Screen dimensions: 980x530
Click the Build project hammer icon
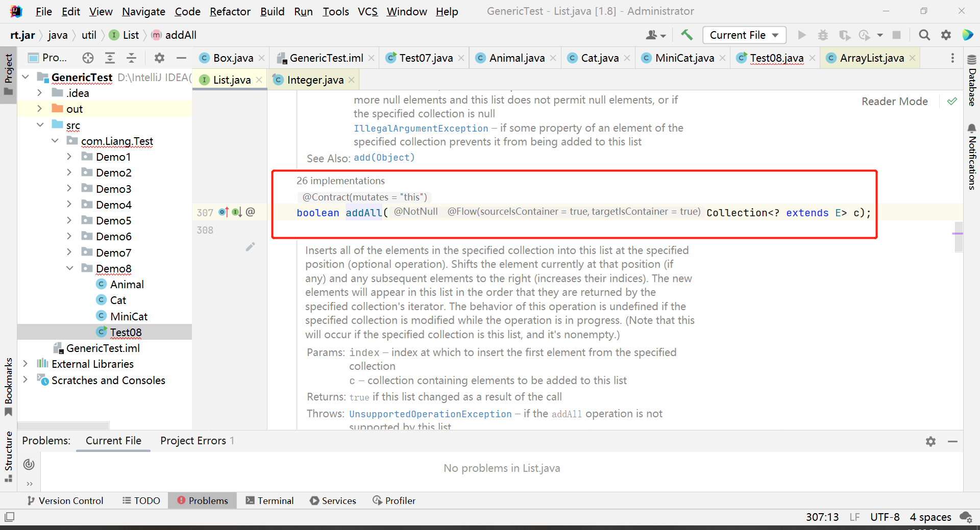pyautogui.click(x=687, y=35)
